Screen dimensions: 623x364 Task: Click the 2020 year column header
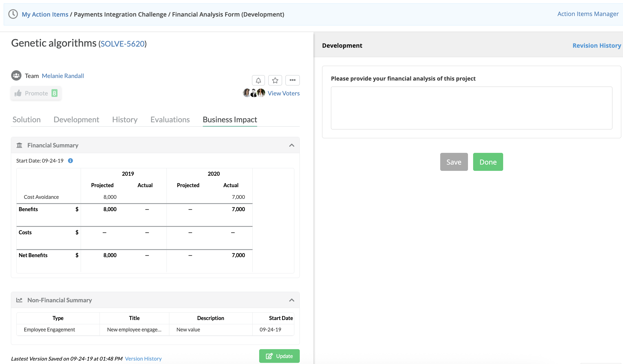click(x=214, y=174)
